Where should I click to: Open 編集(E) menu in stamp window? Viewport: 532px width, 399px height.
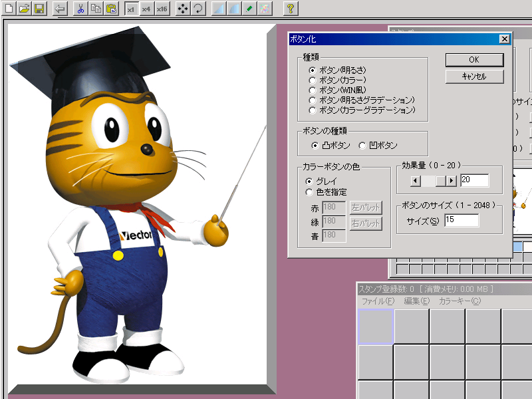[x=417, y=301]
